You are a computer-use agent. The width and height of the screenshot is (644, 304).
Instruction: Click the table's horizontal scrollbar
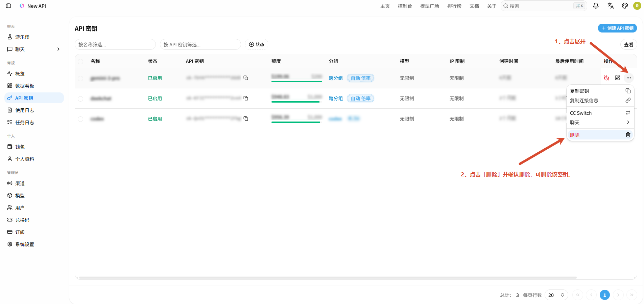click(328, 278)
